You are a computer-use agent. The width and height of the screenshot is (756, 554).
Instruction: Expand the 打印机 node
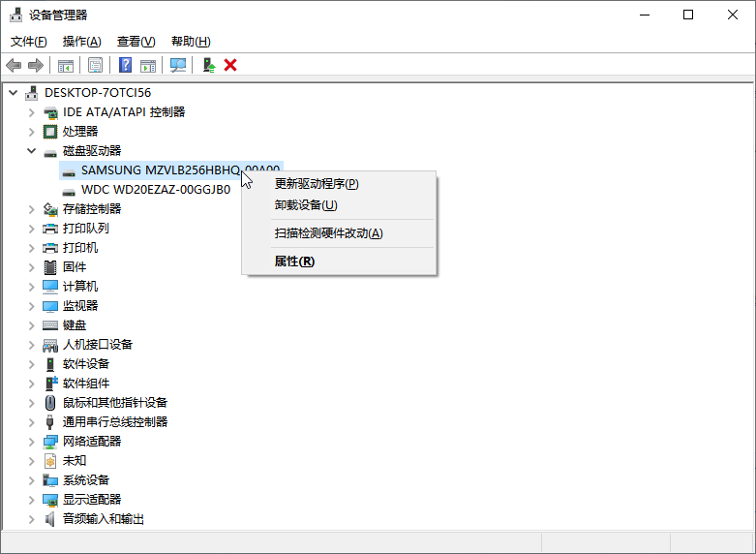32,248
